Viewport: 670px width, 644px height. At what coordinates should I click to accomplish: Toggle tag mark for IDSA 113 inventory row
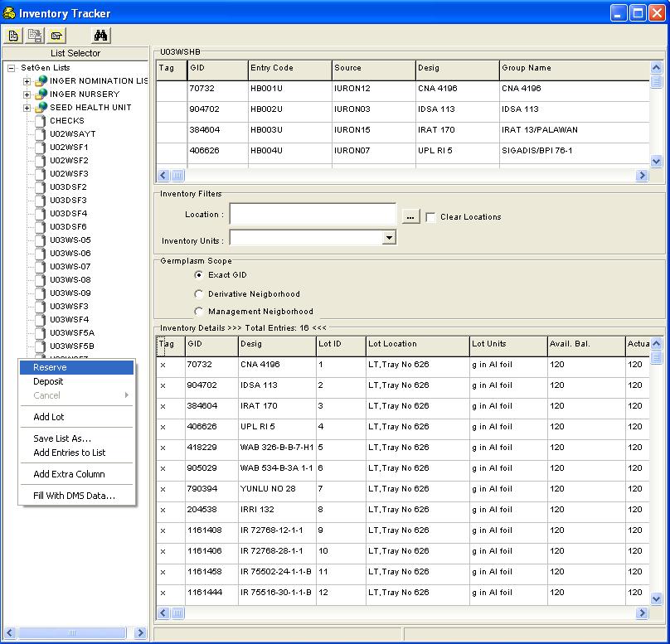tap(163, 385)
